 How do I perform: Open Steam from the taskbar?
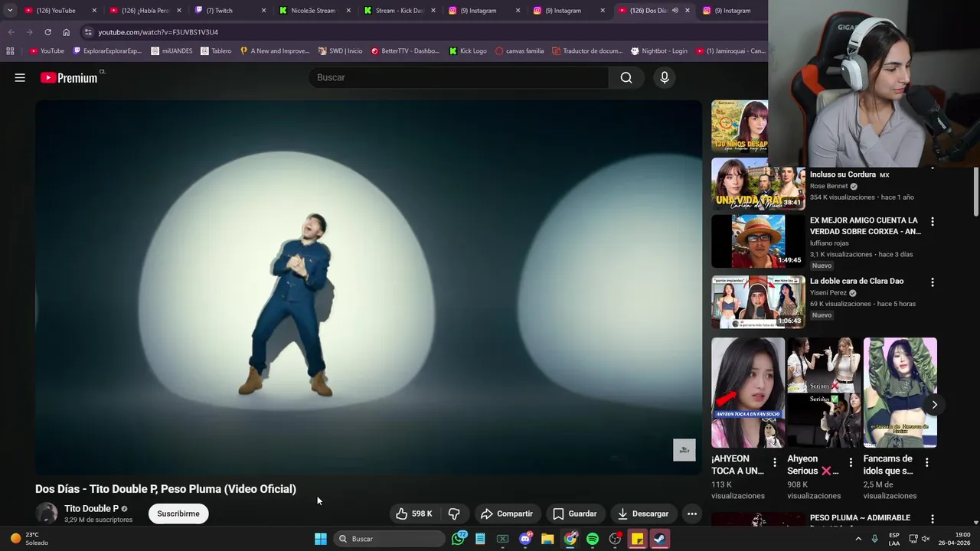point(659,539)
